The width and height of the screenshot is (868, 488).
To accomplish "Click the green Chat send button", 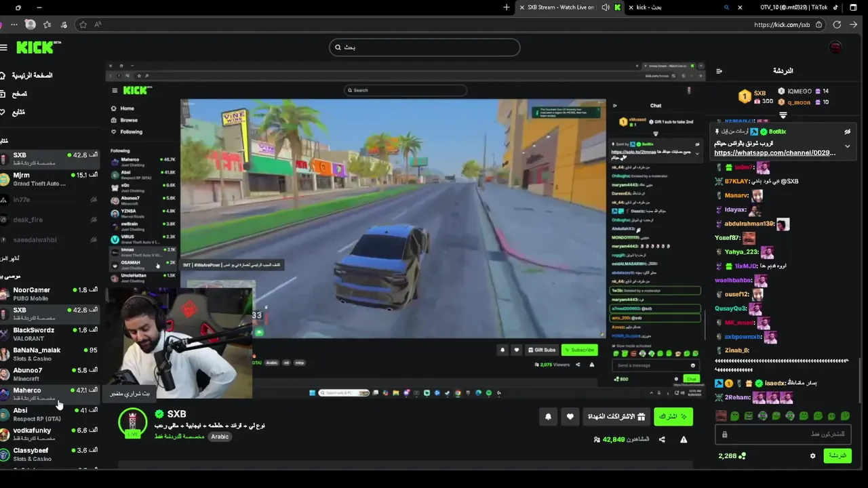I will pos(837,455).
